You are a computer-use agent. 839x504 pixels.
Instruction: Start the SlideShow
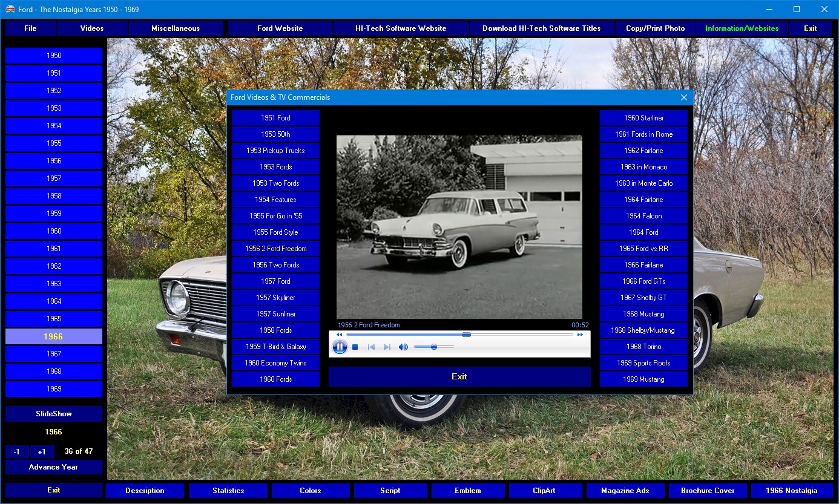point(54,414)
